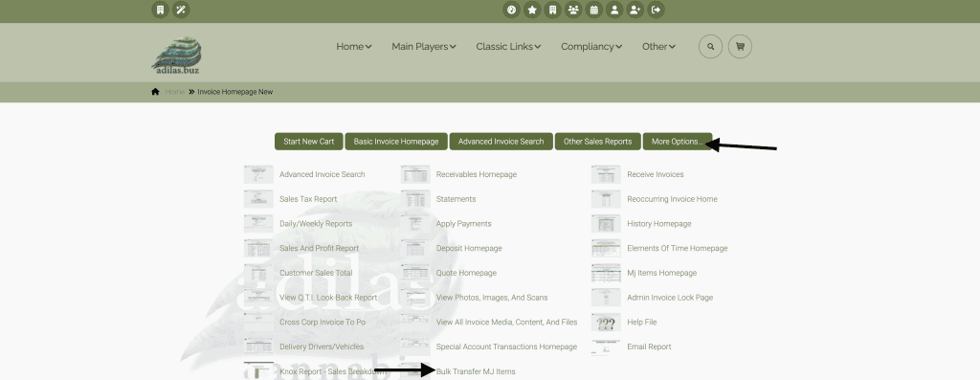Screen dimensions: 980x380
Task: Click thumbnail beside Advanced Invoice Search link
Action: (x=258, y=174)
